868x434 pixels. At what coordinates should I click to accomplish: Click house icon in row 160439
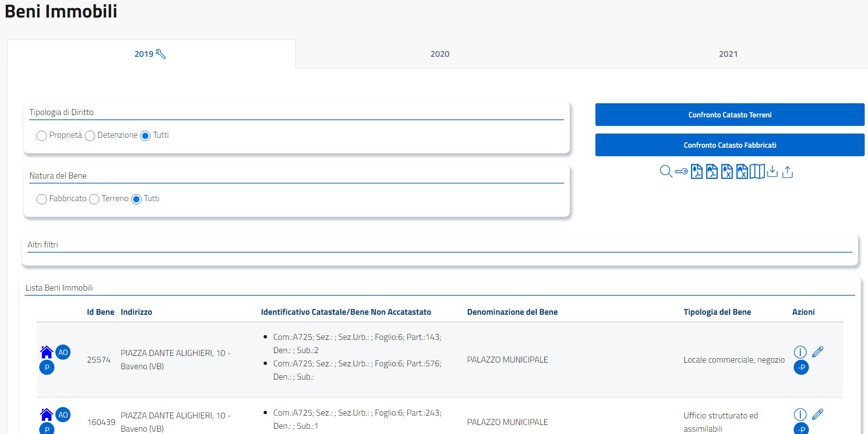coord(46,415)
